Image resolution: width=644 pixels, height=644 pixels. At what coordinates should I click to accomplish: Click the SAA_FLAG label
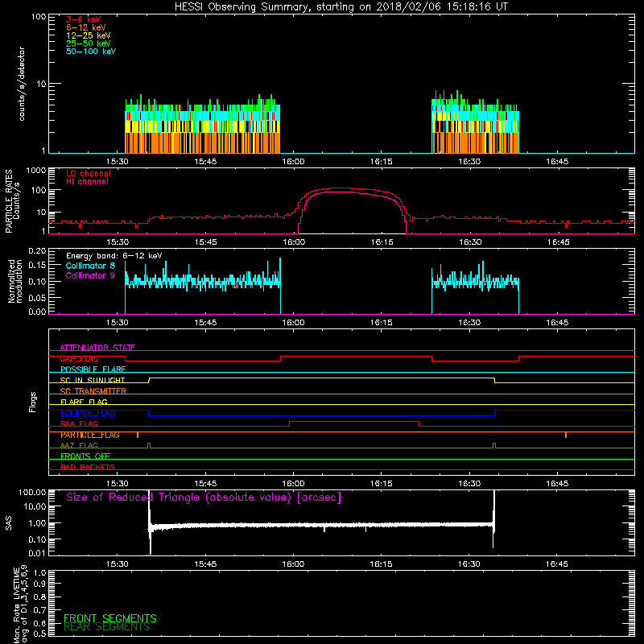[x=79, y=423]
